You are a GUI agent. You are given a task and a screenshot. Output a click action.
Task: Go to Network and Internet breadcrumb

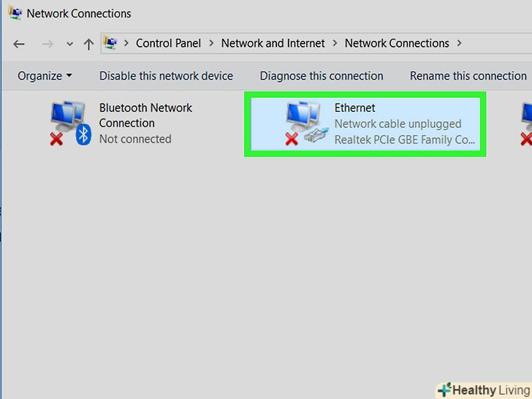273,43
